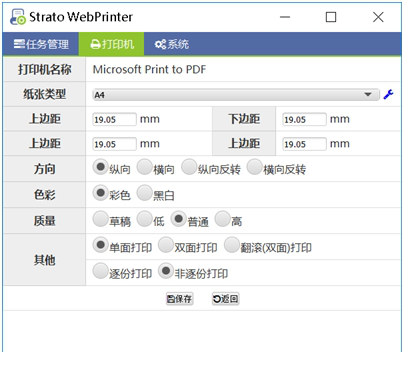404x366 pixels.
Task: Choose 翻滚(双面)打印 option
Action: [232, 245]
